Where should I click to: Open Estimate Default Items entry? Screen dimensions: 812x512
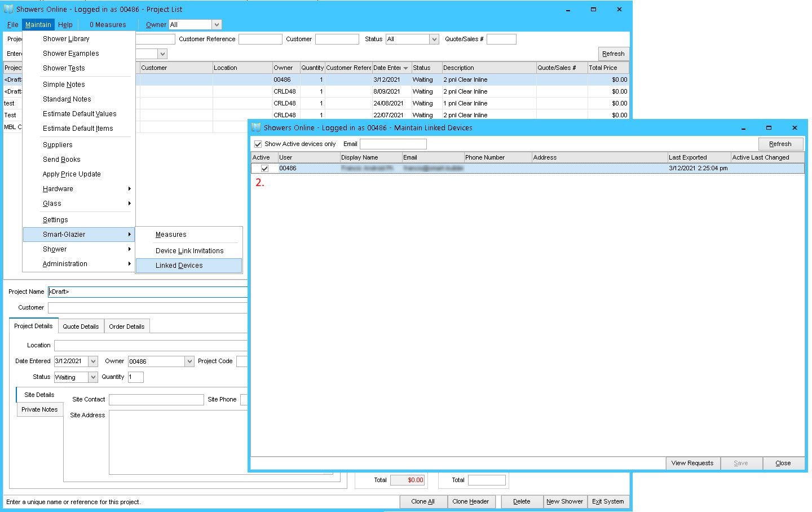click(x=79, y=129)
